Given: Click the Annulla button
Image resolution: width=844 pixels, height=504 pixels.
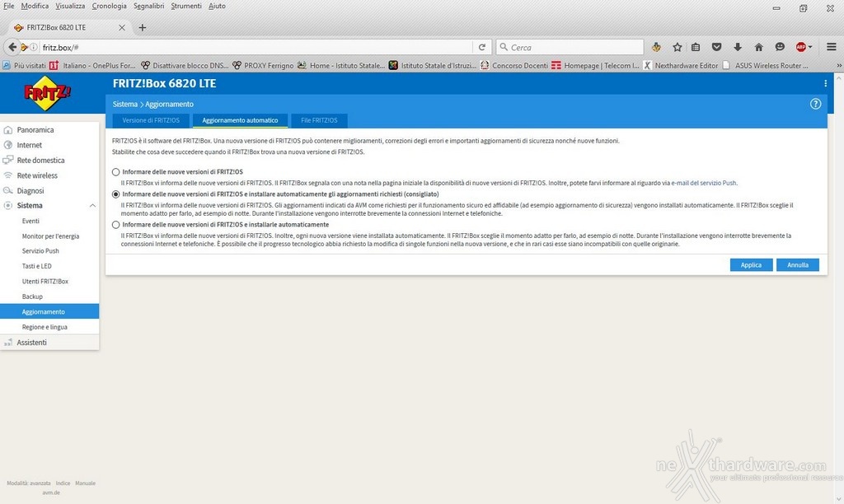Looking at the screenshot, I should 798,264.
